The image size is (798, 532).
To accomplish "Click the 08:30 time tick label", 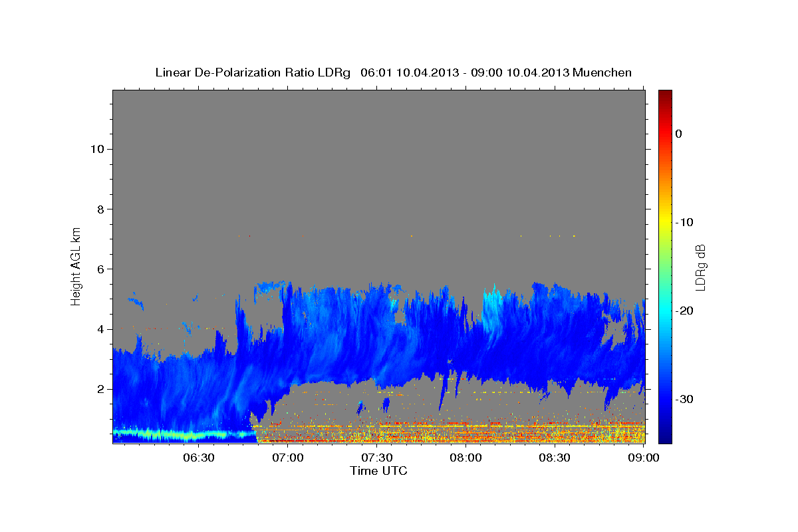I will 555,458.
